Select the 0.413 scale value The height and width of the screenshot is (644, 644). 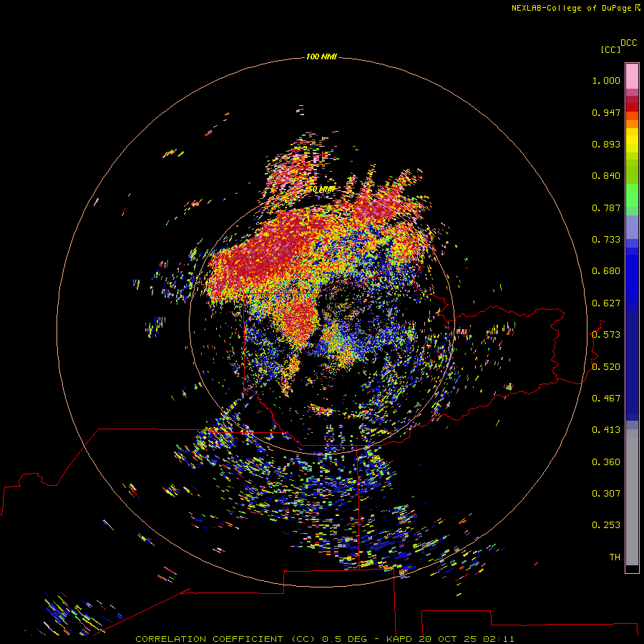606,430
